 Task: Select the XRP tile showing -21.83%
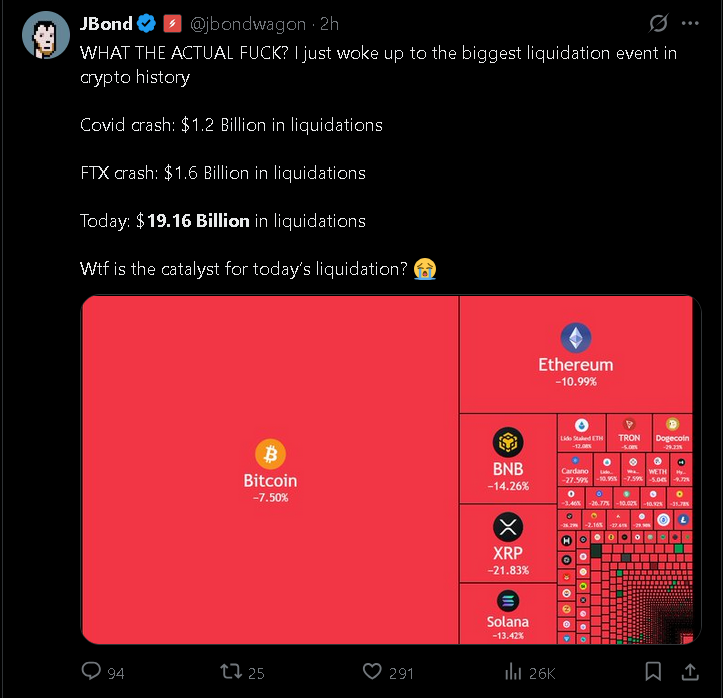point(508,543)
